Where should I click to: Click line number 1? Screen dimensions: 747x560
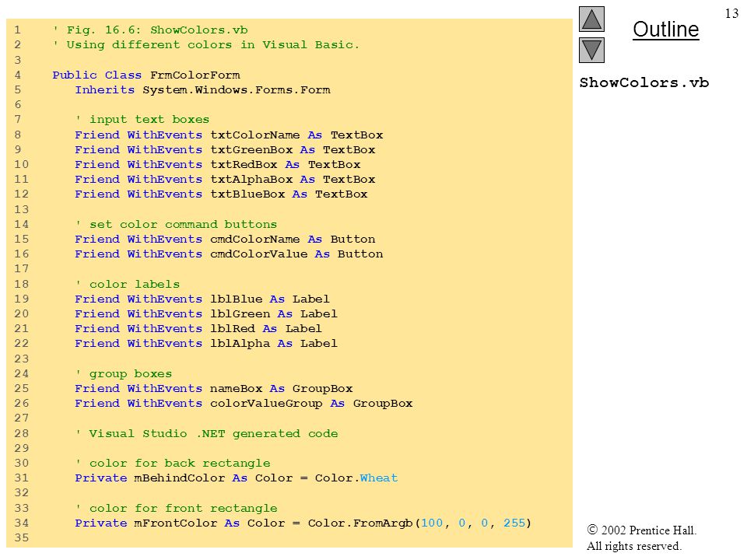coord(18,30)
